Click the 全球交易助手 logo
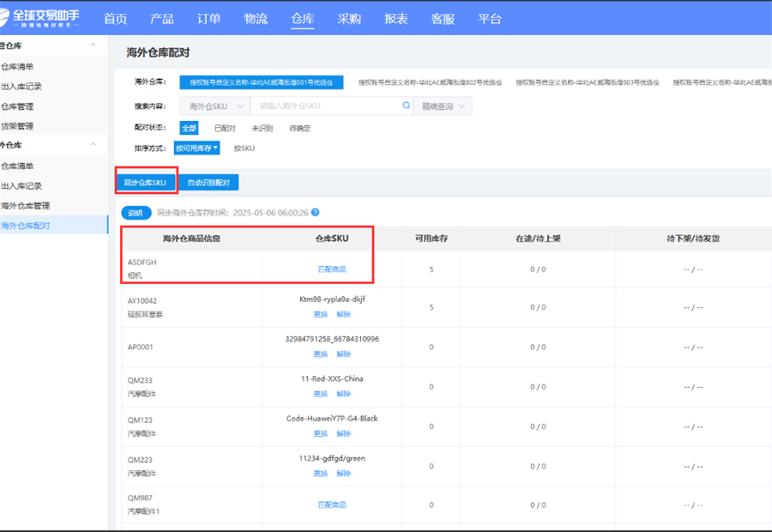This screenshot has height=532, width=772. (39, 18)
